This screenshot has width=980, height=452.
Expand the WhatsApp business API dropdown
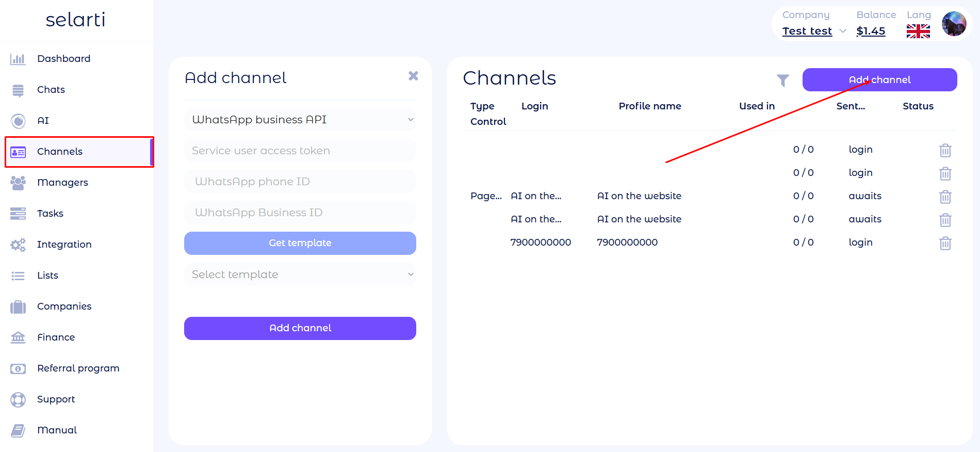click(x=300, y=120)
